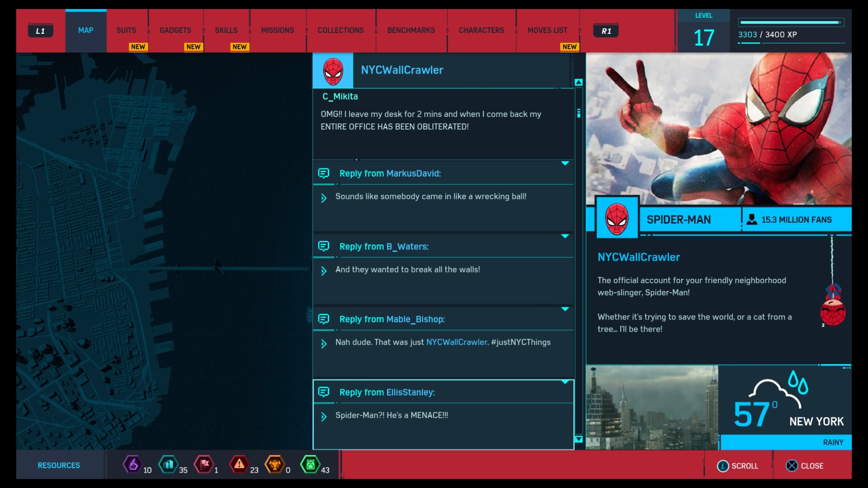The height and width of the screenshot is (488, 868).
Task: Click the NEW badge under SUITS
Action: (138, 47)
